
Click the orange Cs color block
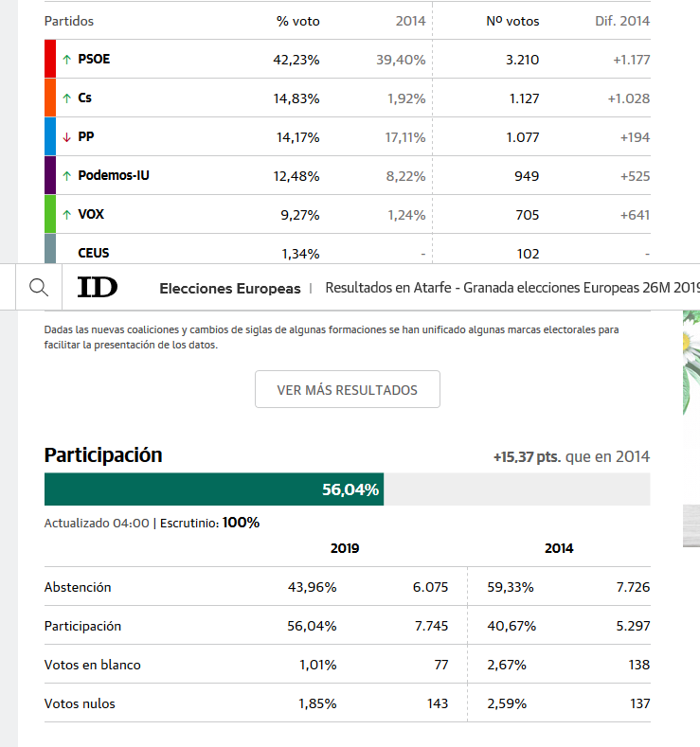(51, 98)
